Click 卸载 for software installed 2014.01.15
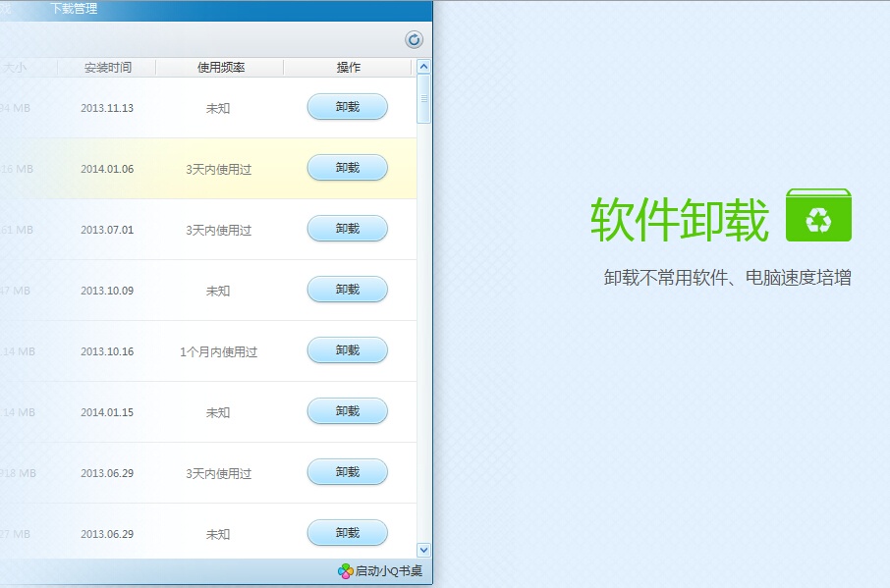Viewport: 890px width, 588px height. [347, 411]
